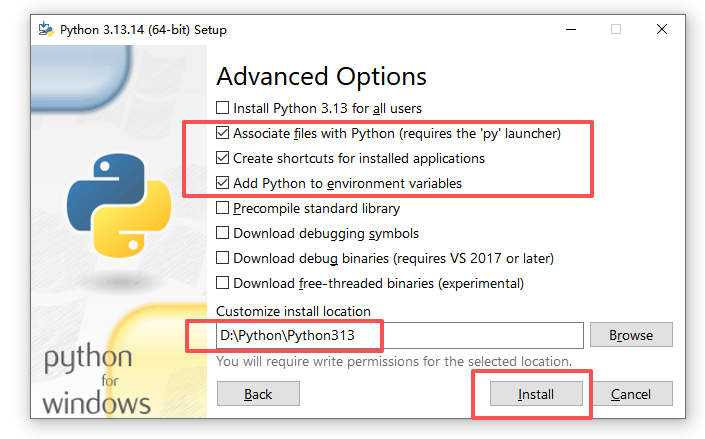Click the Python installer icon in title bar
Viewport: 705px width, 439px height.
coord(46,29)
